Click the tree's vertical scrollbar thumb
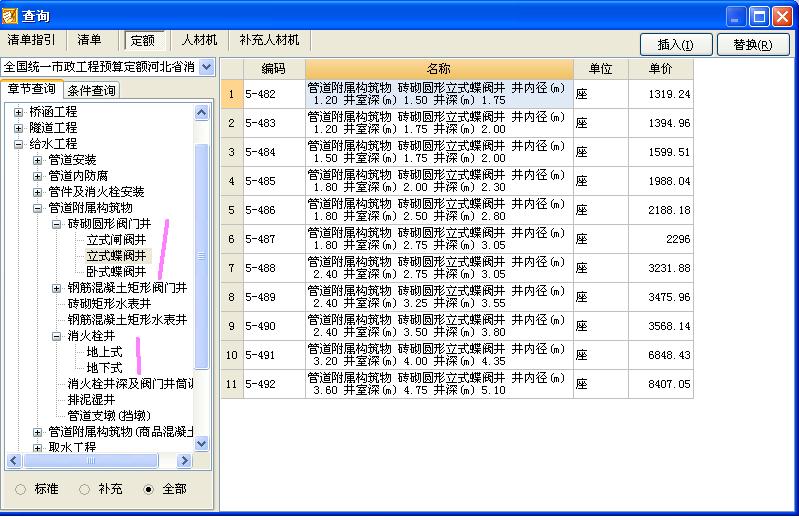Screen dimensions: 799x520 point(202,256)
